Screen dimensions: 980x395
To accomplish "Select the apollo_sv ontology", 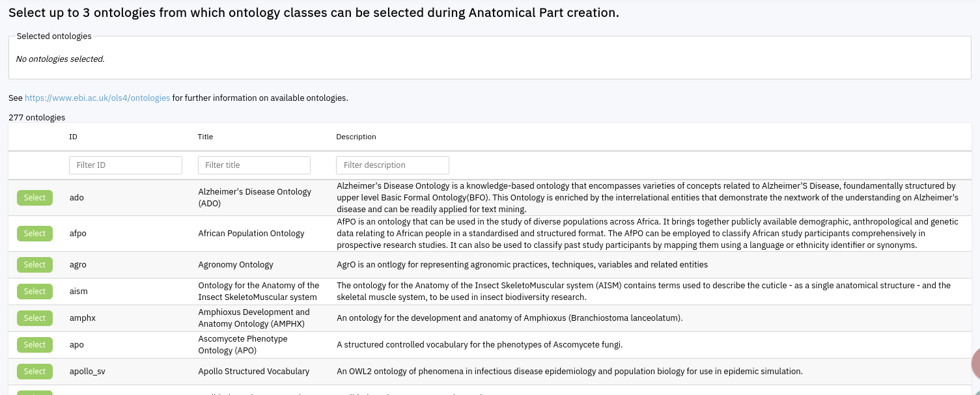I will coord(35,372).
